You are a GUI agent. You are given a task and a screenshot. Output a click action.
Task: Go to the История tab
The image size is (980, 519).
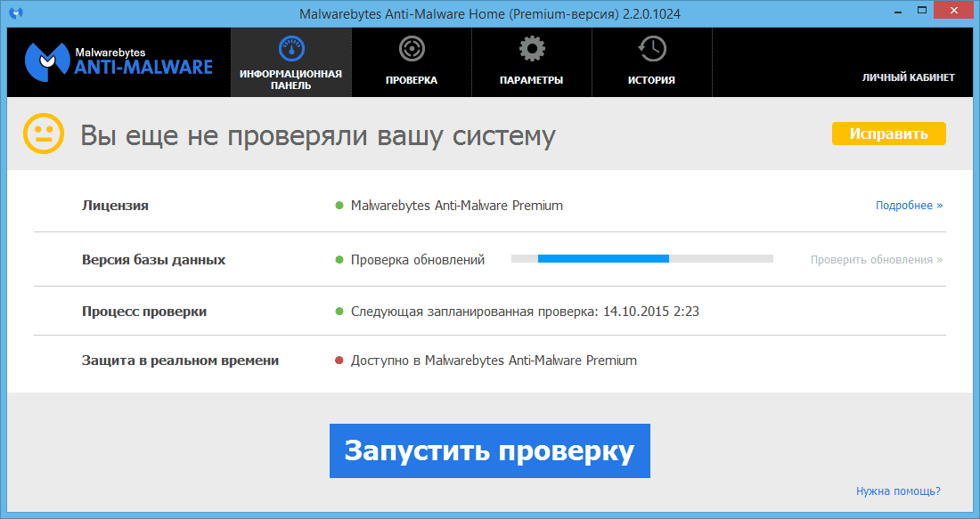(651, 61)
